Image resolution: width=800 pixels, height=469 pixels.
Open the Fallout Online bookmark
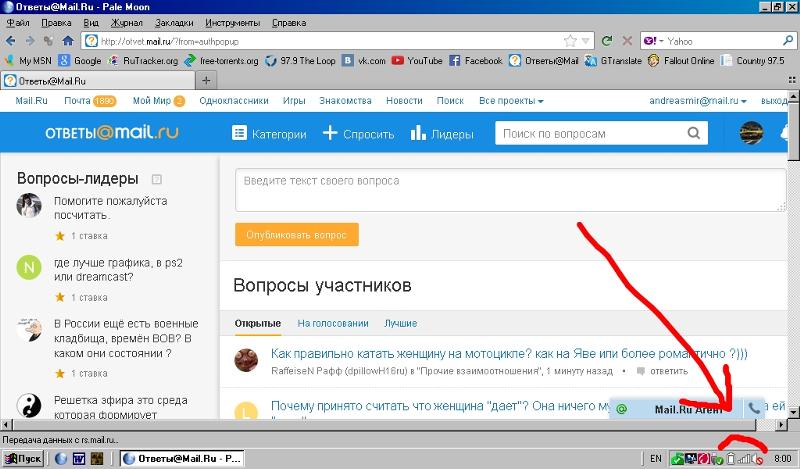click(x=681, y=61)
